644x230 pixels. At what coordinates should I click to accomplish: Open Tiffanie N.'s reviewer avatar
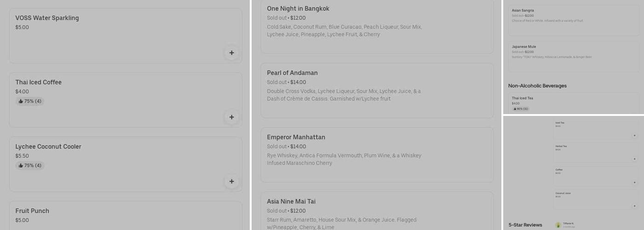[558, 225]
